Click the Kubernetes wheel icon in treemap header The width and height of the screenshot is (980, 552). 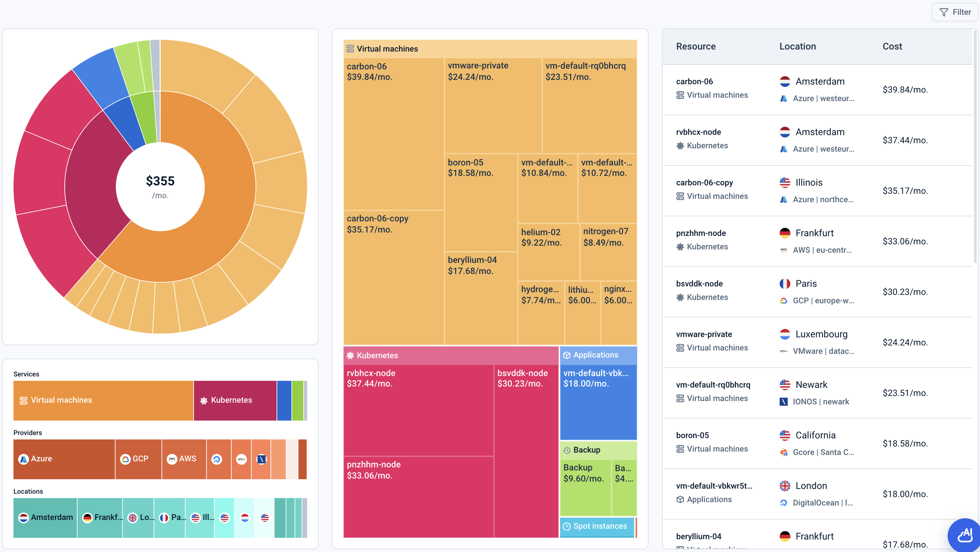[x=350, y=355]
